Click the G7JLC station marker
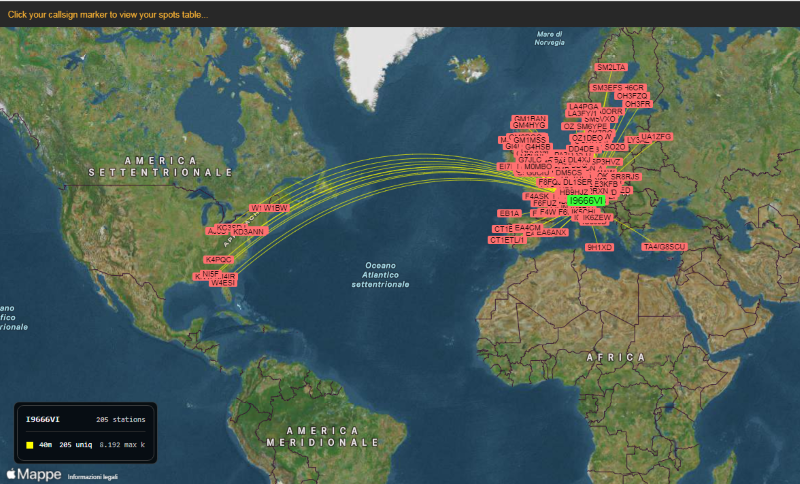Screen dimensions: 800x484 click(x=530, y=160)
